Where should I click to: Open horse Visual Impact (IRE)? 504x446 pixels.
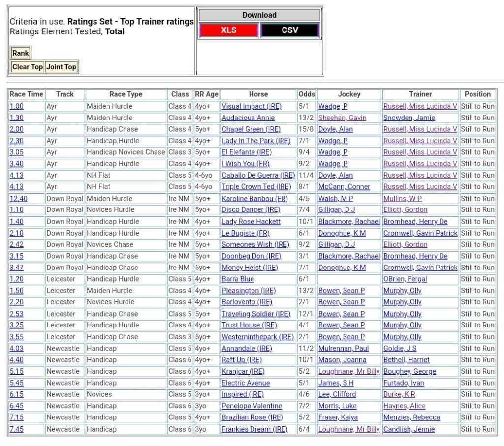click(x=252, y=106)
